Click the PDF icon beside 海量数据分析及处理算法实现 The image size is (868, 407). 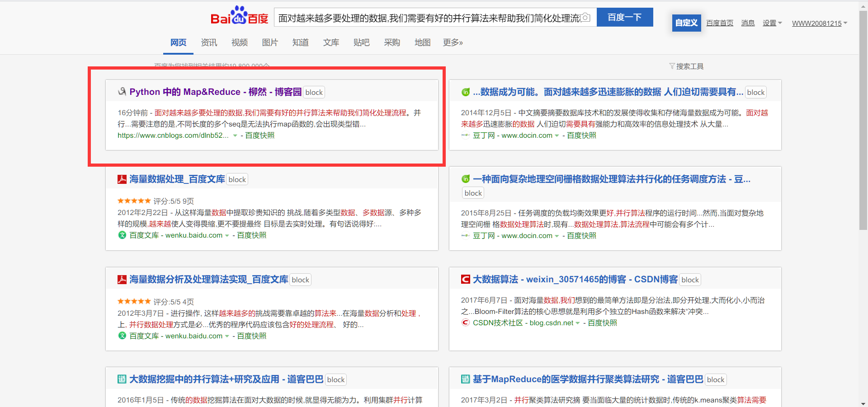pos(122,280)
